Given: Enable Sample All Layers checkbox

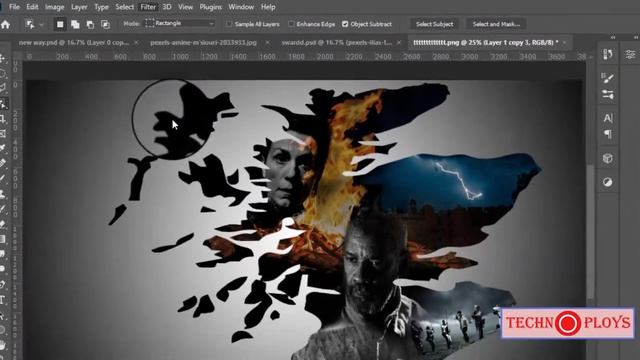Looking at the screenshot, I should point(229,24).
